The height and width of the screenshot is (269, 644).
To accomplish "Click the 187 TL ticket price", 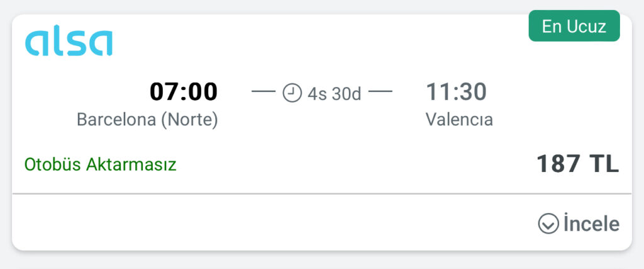I will [x=577, y=164].
